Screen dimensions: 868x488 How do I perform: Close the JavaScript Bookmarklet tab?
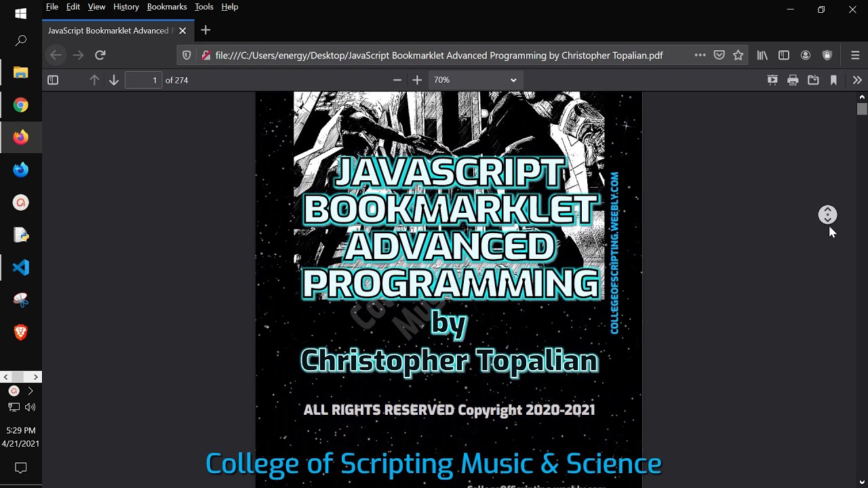click(182, 30)
